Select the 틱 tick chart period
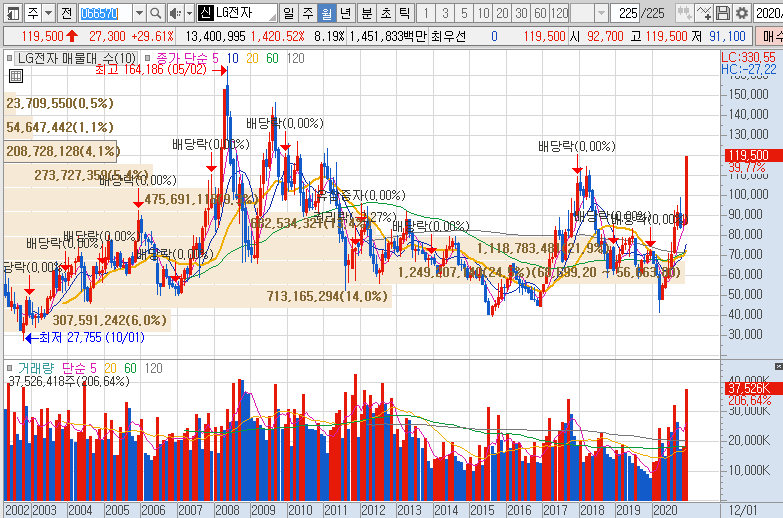 [404, 13]
